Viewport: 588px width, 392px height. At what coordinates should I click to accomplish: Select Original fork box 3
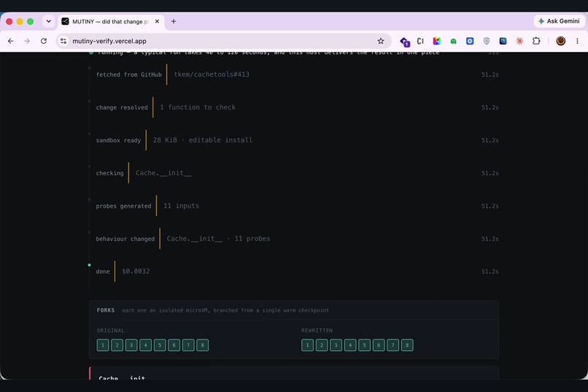click(131, 345)
